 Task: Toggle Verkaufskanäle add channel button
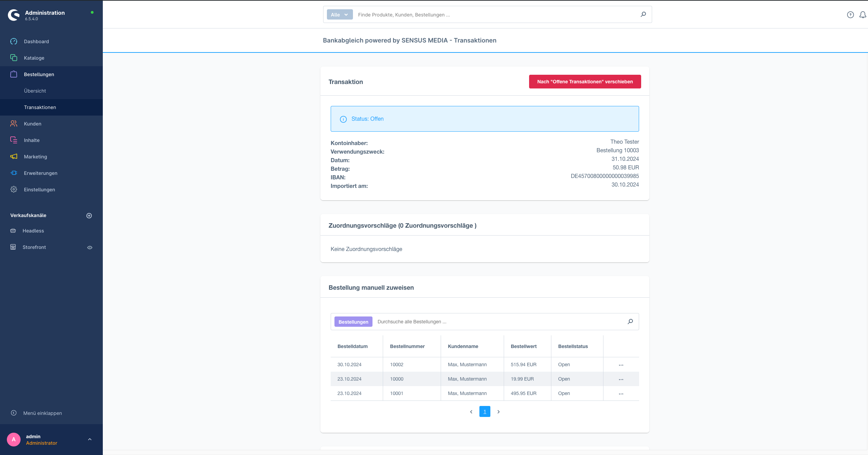(x=89, y=215)
